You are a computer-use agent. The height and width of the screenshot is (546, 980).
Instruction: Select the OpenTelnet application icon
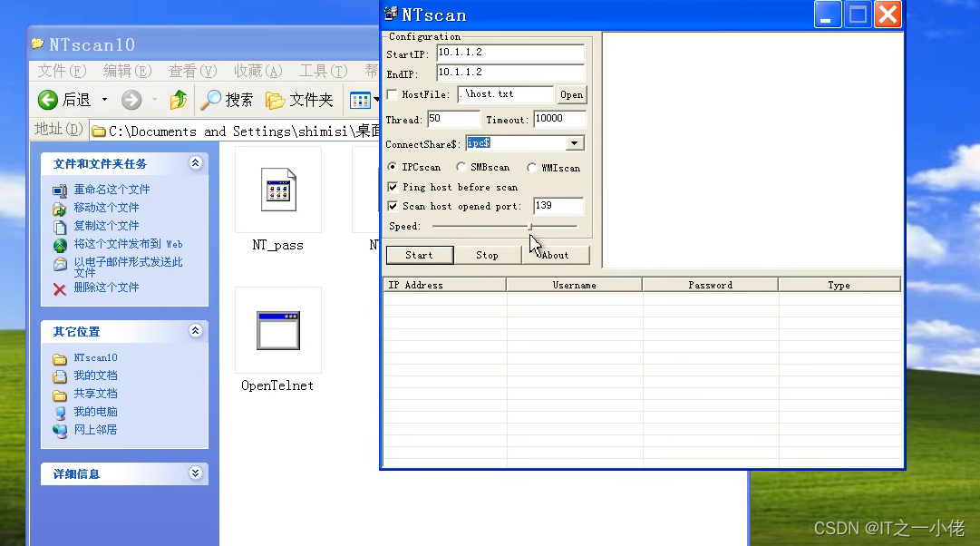(278, 330)
